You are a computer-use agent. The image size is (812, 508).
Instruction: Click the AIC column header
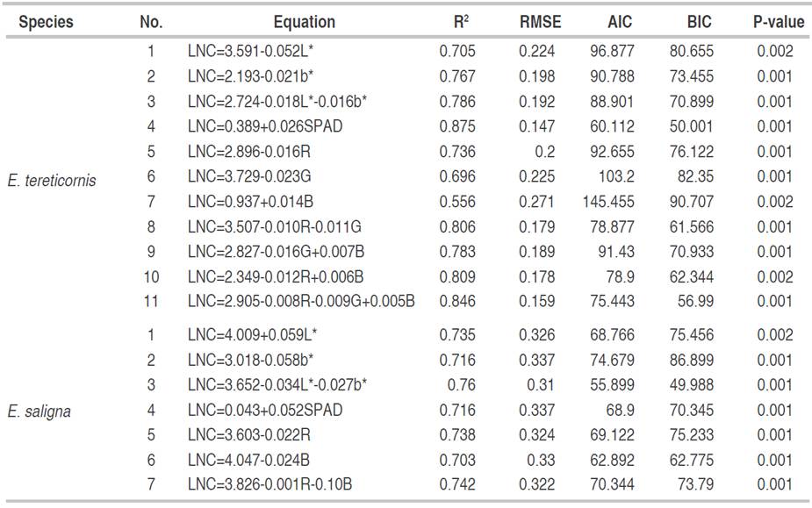point(619,22)
